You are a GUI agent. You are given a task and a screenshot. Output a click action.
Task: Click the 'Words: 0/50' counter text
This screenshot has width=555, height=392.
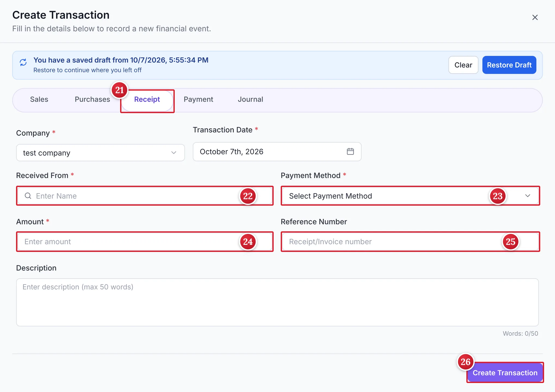click(x=520, y=333)
